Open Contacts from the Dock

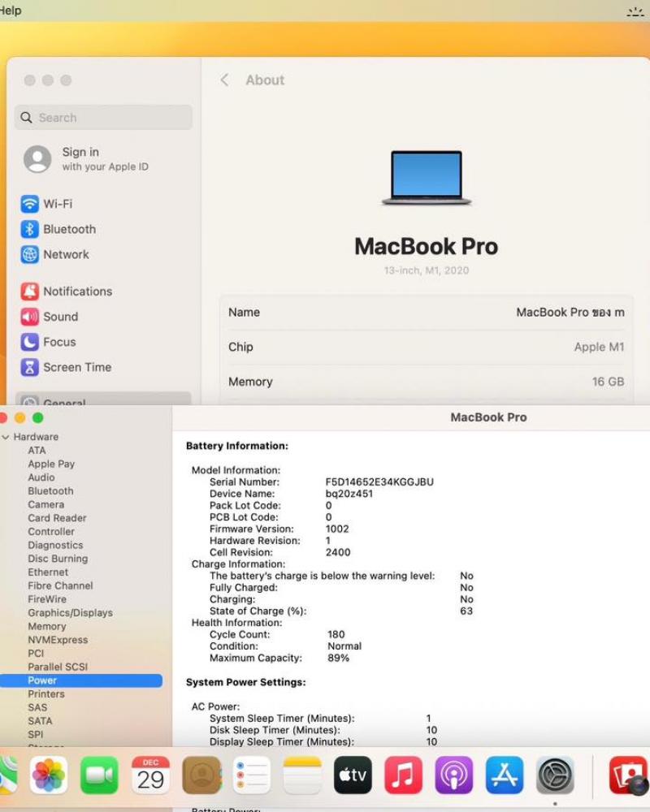tap(201, 775)
